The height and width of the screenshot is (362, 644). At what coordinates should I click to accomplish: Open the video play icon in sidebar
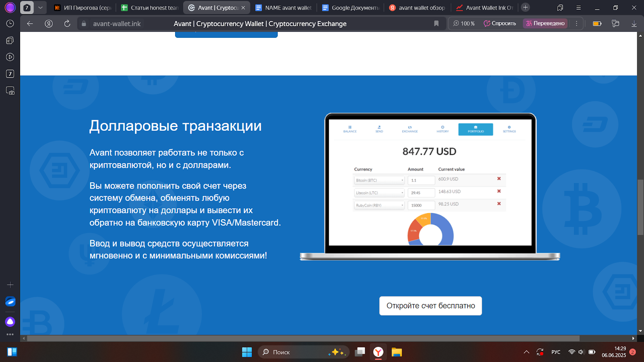[10, 57]
